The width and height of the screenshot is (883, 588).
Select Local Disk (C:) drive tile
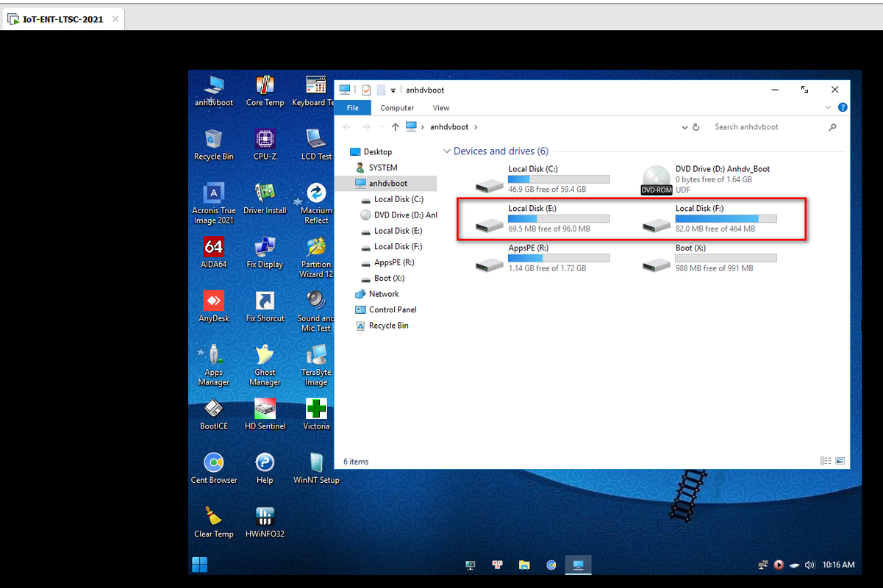coord(542,179)
